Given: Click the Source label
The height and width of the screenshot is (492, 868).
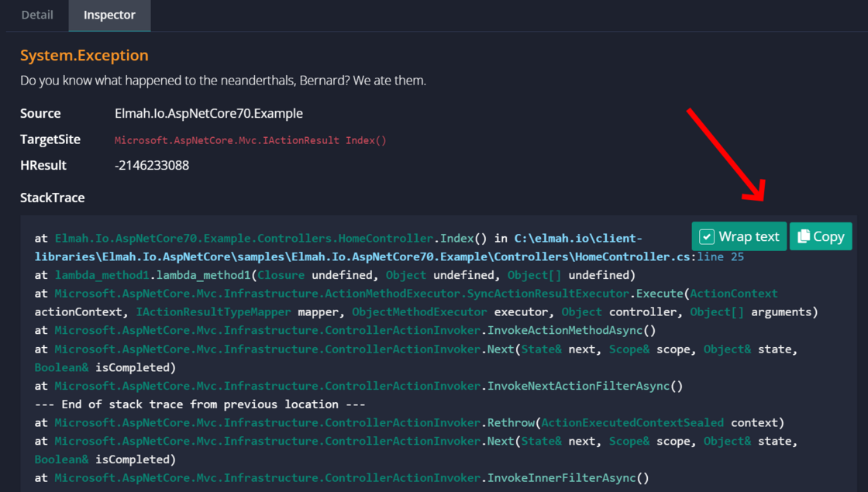Looking at the screenshot, I should [40, 113].
